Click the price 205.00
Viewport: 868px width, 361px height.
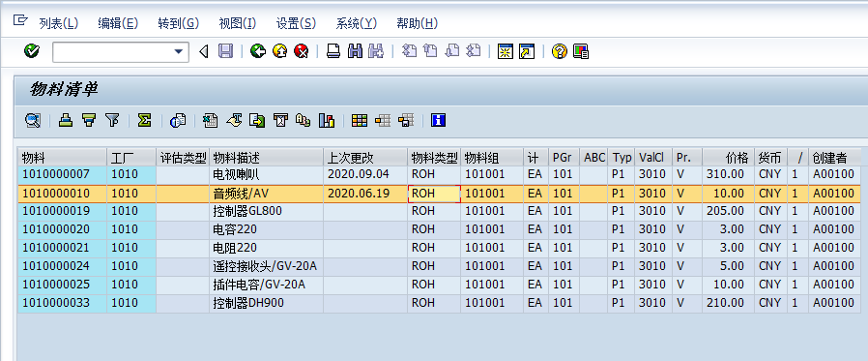[x=725, y=211]
